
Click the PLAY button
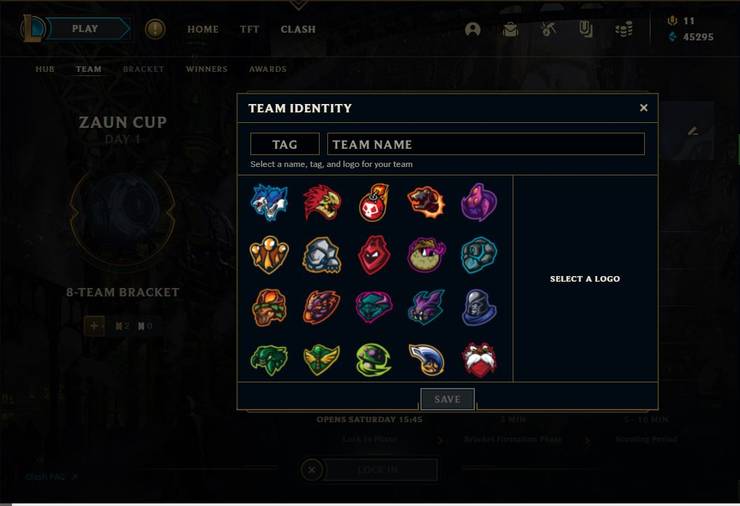coord(85,29)
